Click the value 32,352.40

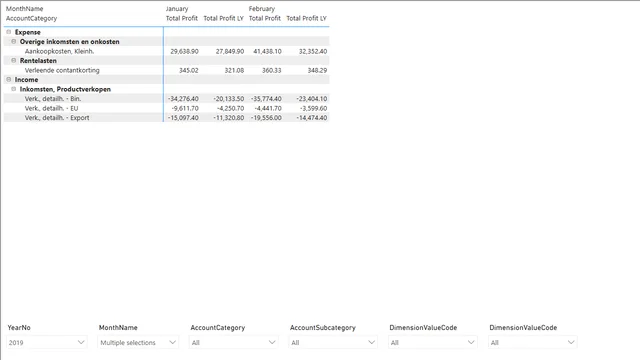click(x=313, y=51)
